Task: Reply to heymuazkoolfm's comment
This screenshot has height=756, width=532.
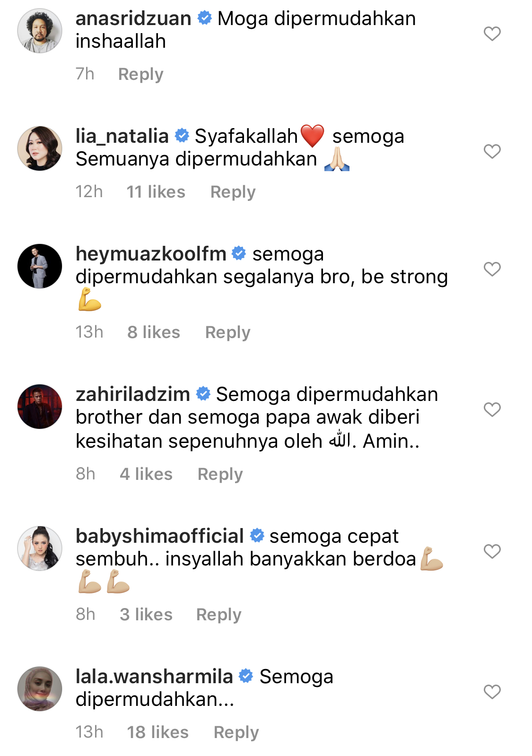Action: pyautogui.click(x=227, y=332)
